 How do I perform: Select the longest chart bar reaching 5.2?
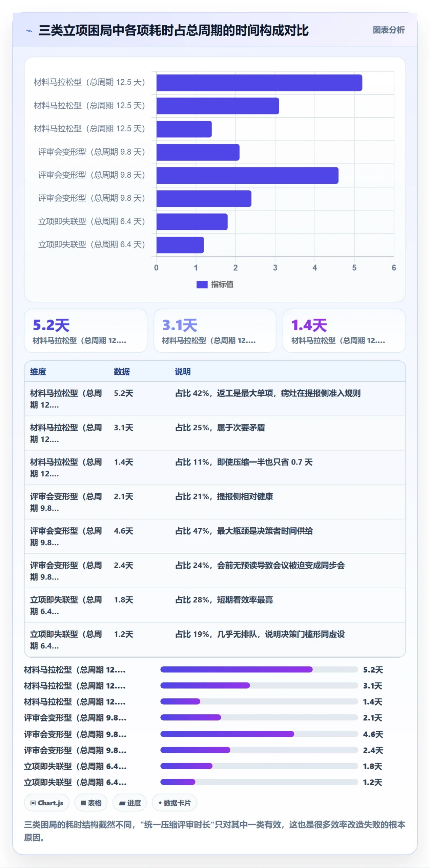259,83
